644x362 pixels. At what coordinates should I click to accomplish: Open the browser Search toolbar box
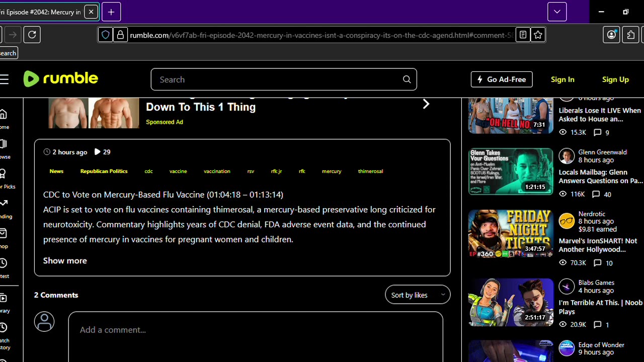pyautogui.click(x=9, y=53)
